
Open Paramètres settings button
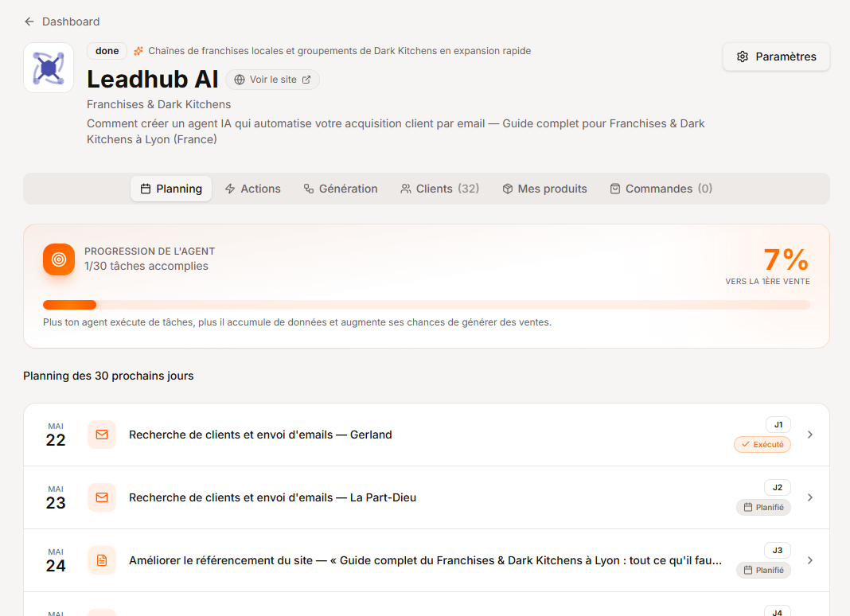pos(776,57)
